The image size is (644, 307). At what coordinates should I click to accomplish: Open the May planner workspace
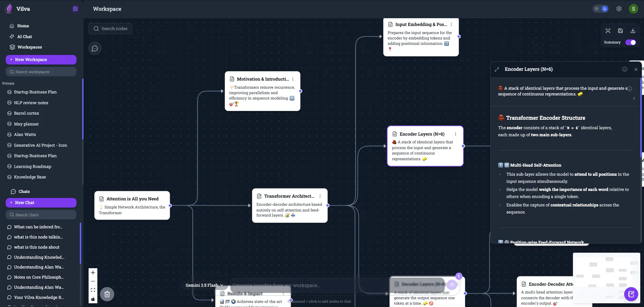pos(26,124)
